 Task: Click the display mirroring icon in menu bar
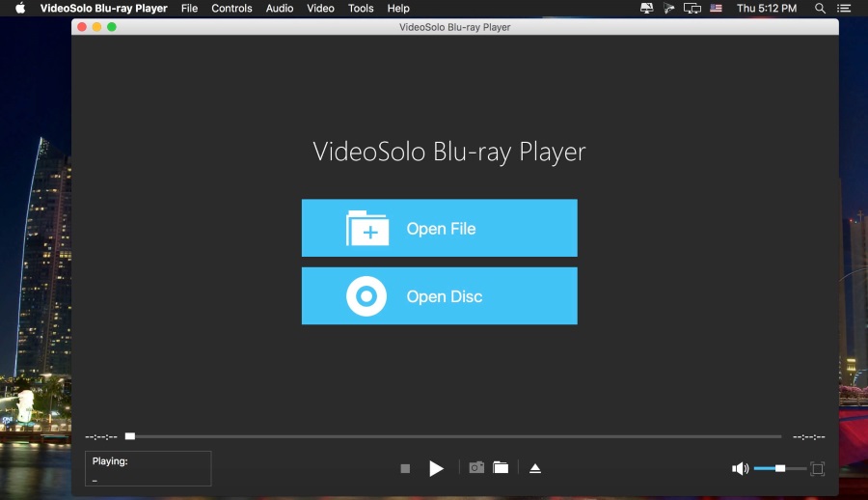click(692, 9)
